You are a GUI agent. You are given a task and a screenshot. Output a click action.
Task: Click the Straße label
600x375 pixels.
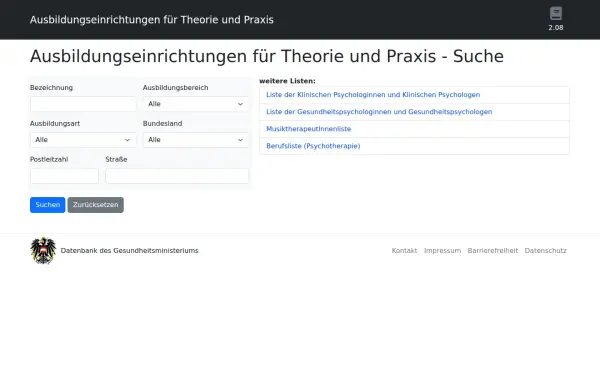[116, 160]
